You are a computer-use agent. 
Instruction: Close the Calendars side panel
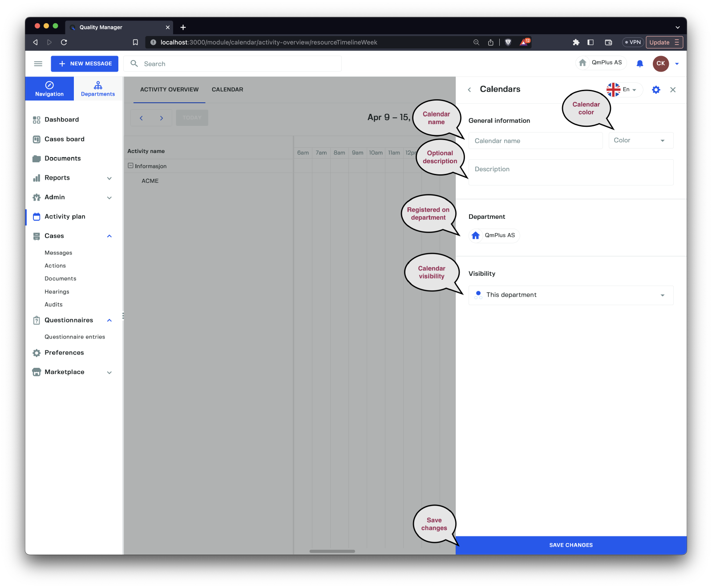(x=673, y=90)
